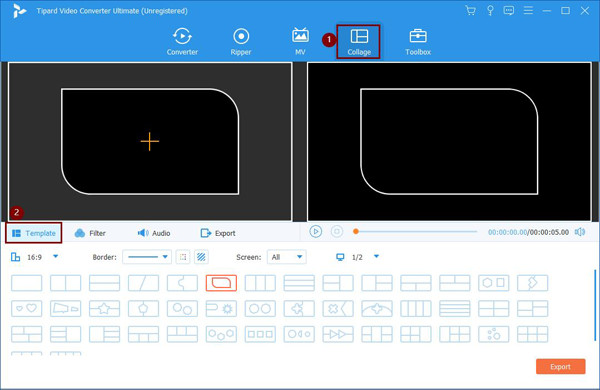Switch to the Filter tab
Screen dimensions: 600x390
[x=90, y=233]
